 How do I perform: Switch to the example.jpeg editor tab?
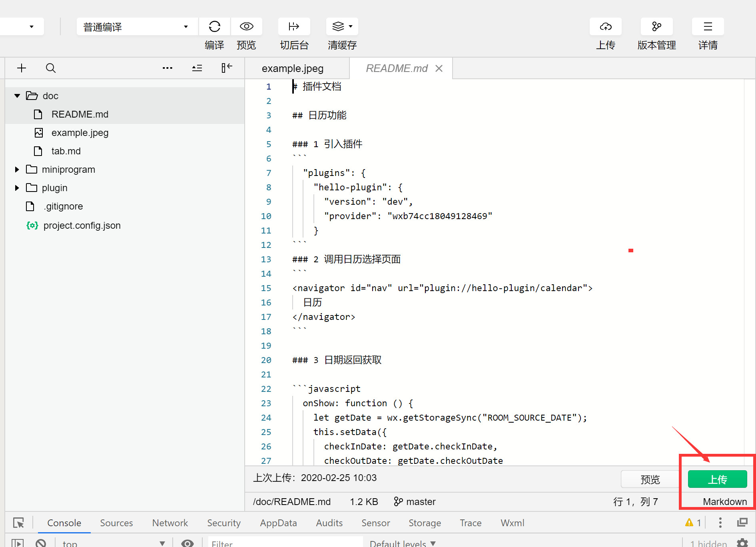point(293,68)
